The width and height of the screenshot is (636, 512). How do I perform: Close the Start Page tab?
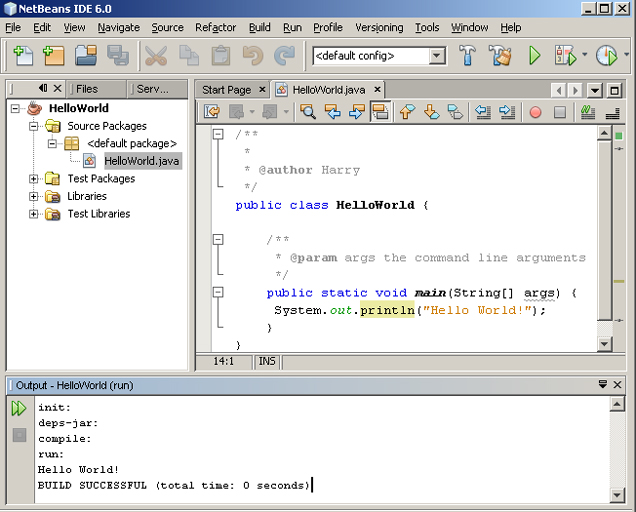point(262,89)
